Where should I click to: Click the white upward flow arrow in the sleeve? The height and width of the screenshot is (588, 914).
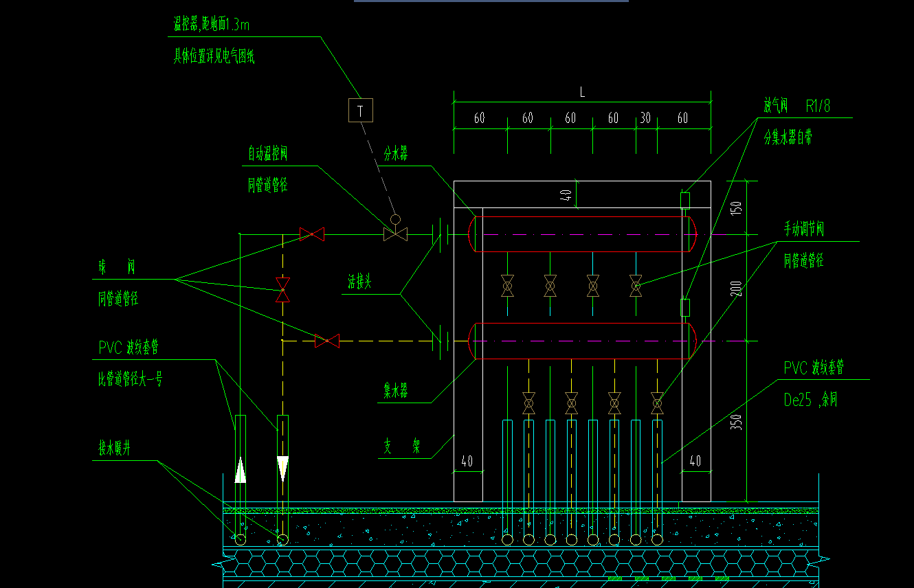[x=241, y=469]
